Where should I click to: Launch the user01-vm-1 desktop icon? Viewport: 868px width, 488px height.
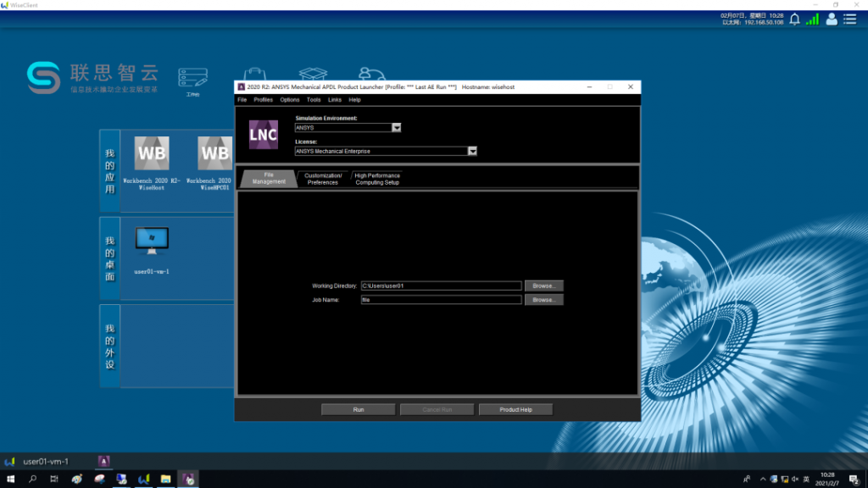[x=152, y=241]
